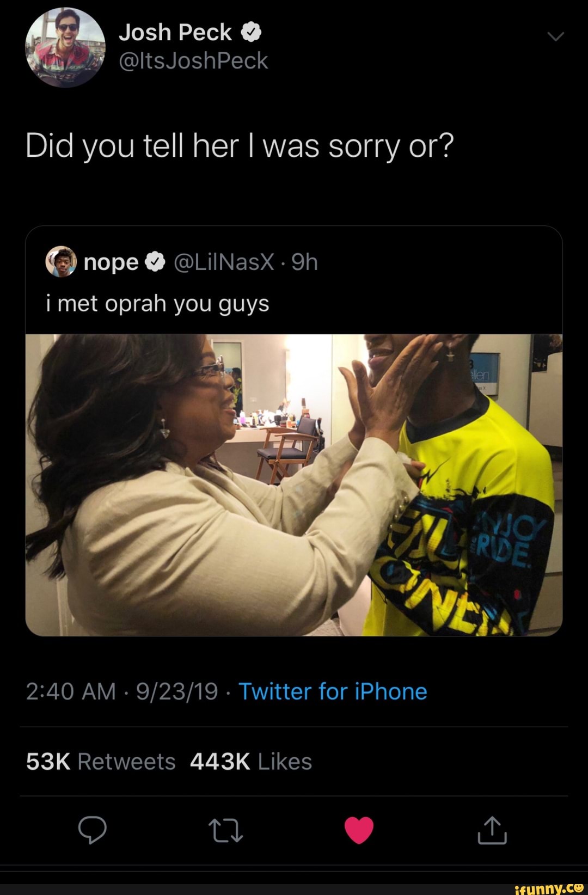Tap the verified badge beside nope
Viewport: 588px width, 895px height.
[155, 262]
